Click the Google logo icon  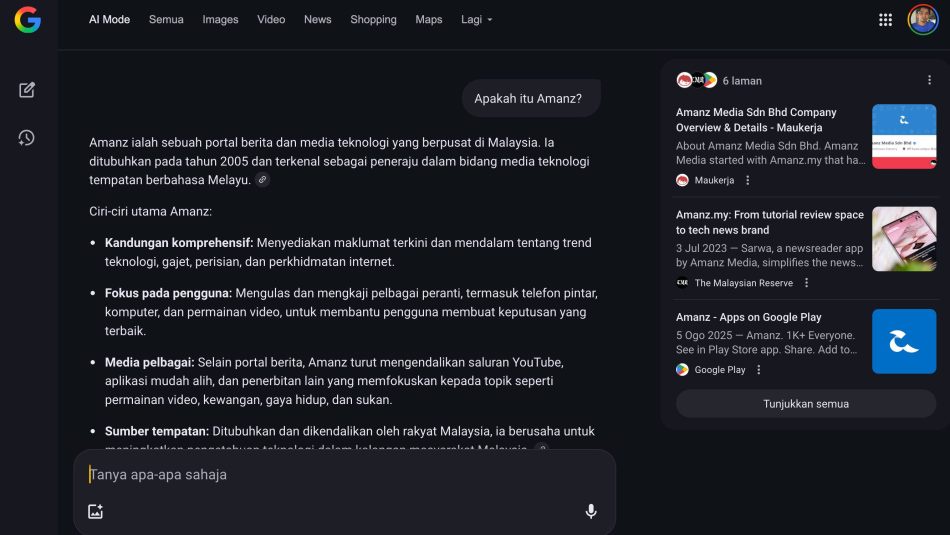(28, 19)
